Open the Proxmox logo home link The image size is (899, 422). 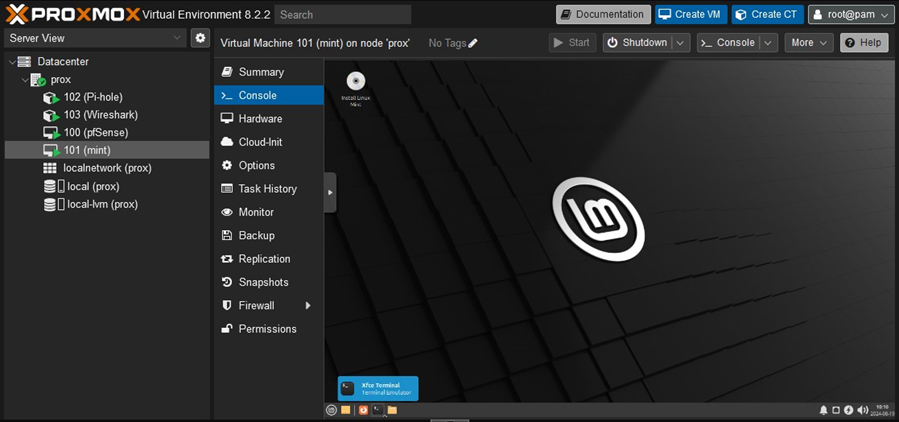(x=70, y=15)
